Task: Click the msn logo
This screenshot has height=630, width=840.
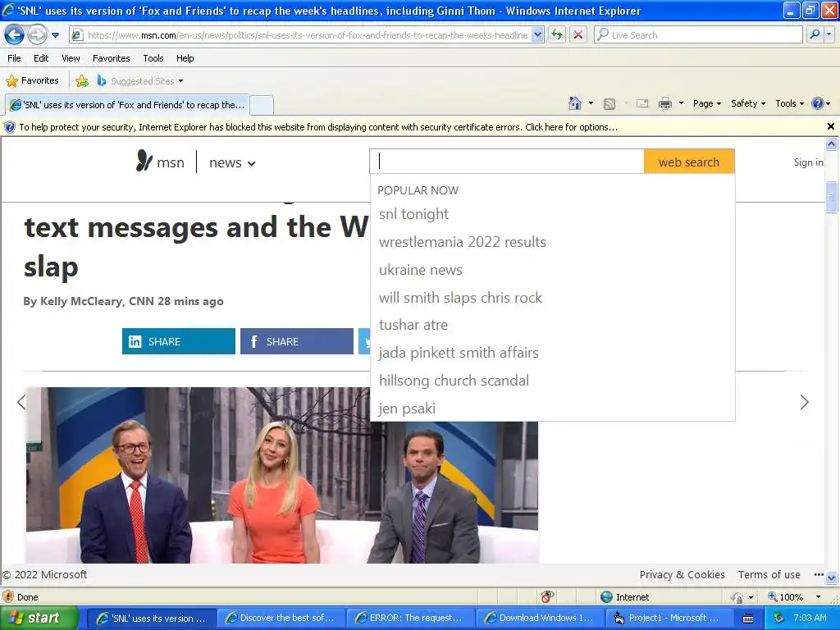Action: point(160,162)
